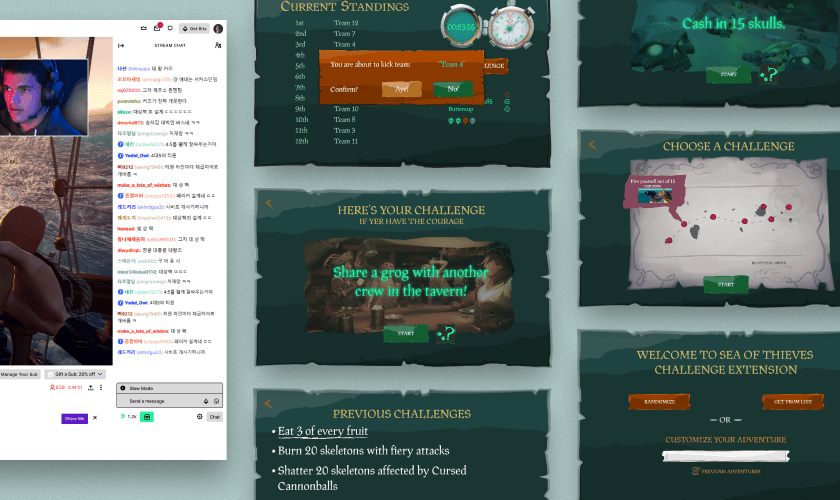840x500 pixels.
Task: Click the Slow Mode notice bar
Action: [x=169, y=388]
